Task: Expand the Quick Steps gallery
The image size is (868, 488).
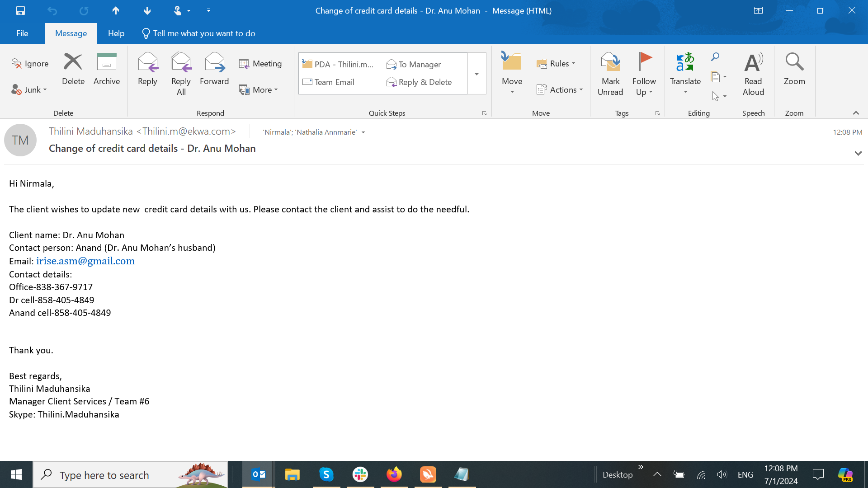Action: point(476,74)
